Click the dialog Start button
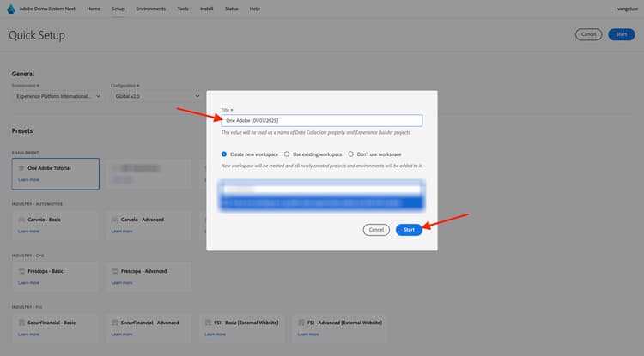The width and height of the screenshot is (644, 356). pyautogui.click(x=409, y=230)
